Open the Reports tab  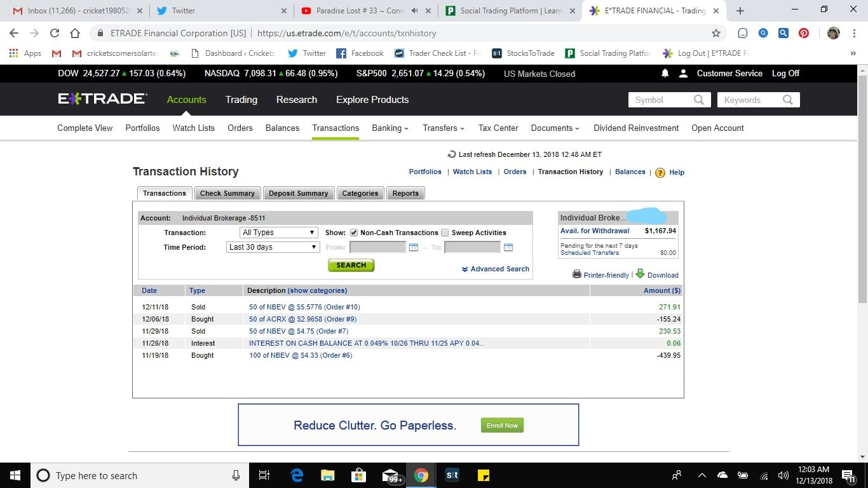coord(405,193)
